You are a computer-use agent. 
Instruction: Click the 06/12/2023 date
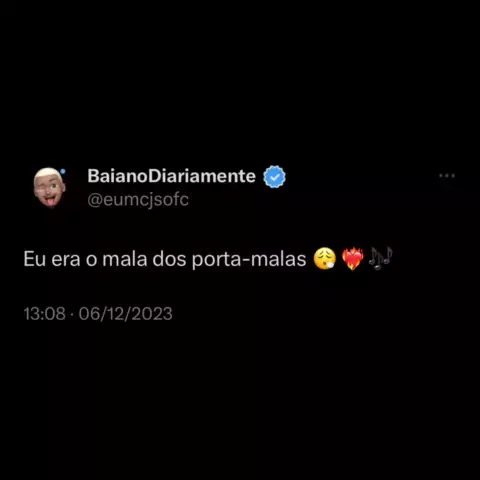pyautogui.click(x=126, y=314)
